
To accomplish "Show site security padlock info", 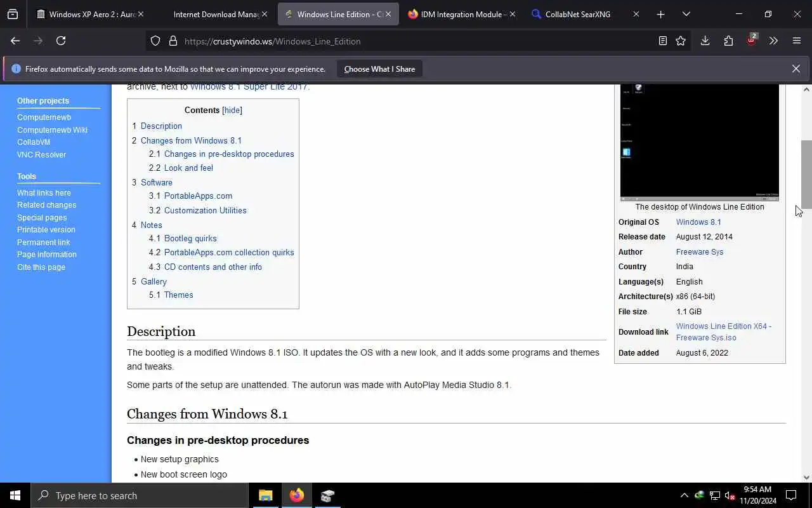I will coord(173,41).
